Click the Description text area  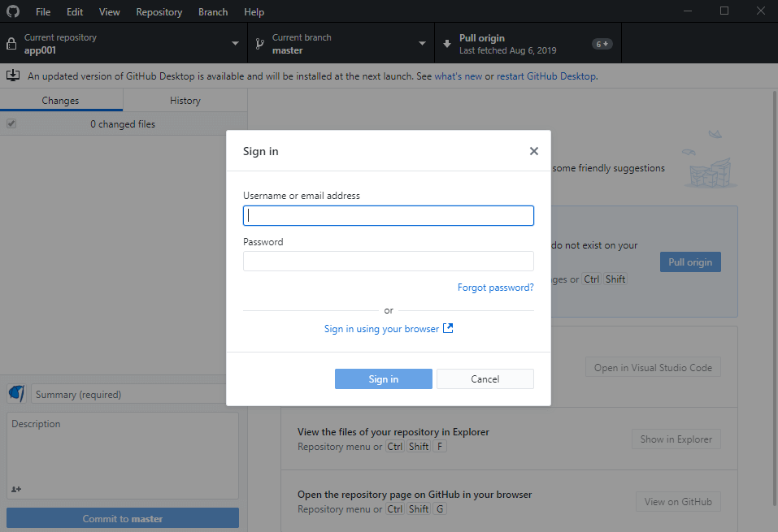[123, 455]
